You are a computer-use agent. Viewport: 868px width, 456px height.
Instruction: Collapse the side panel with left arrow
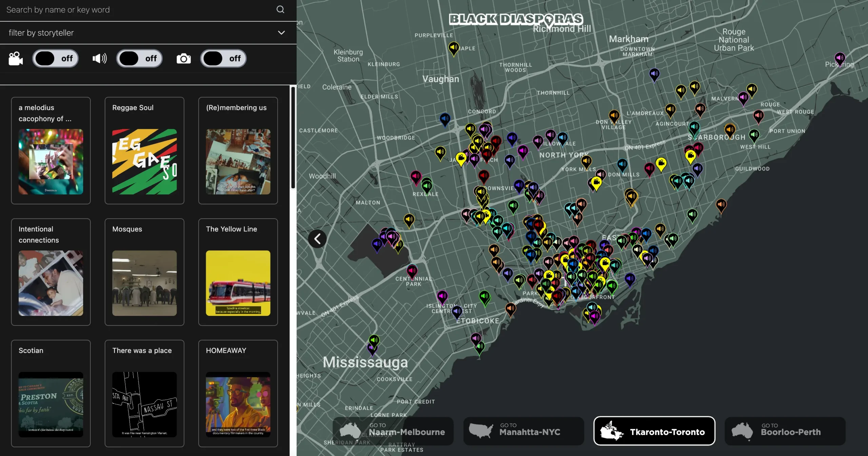click(x=317, y=239)
